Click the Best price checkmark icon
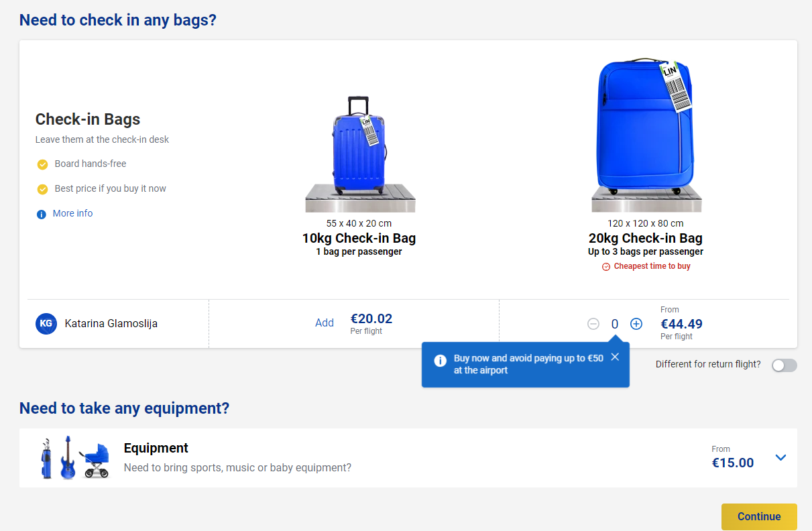Screen dimensions: 812x531 point(42,189)
